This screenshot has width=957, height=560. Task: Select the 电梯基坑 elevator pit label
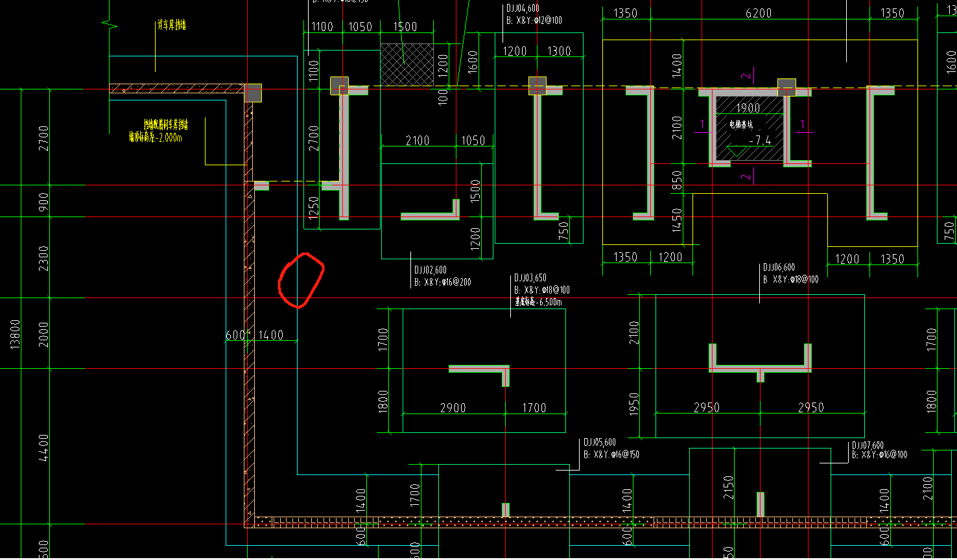(x=741, y=124)
